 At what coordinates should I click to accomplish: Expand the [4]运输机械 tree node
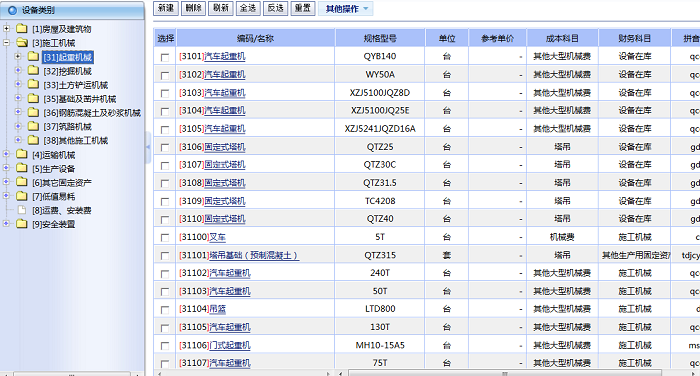(x=6, y=154)
